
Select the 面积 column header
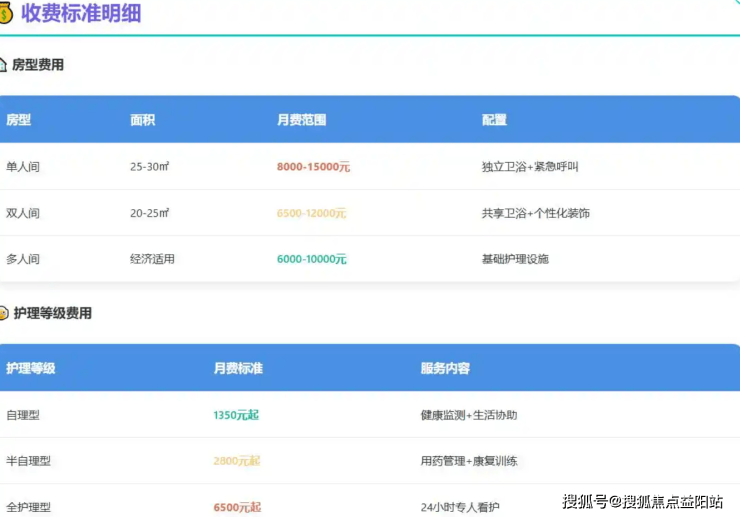point(142,120)
